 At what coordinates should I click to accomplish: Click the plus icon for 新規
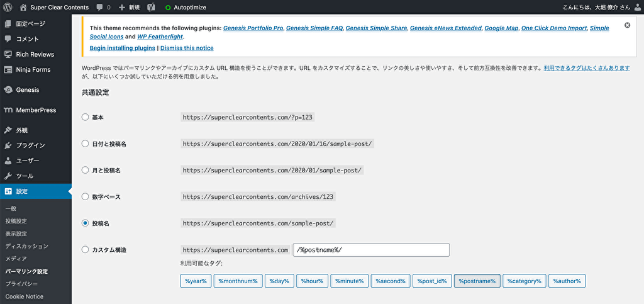[x=121, y=8]
